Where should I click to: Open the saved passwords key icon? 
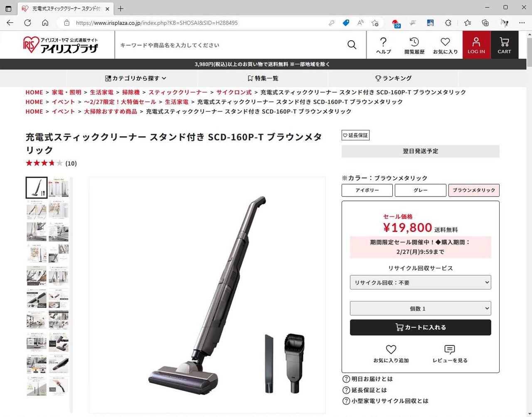coord(331,23)
